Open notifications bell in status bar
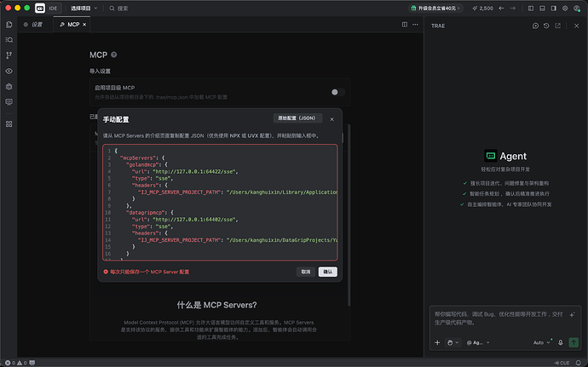Screen dimensions: 588x367 coord(579,363)
